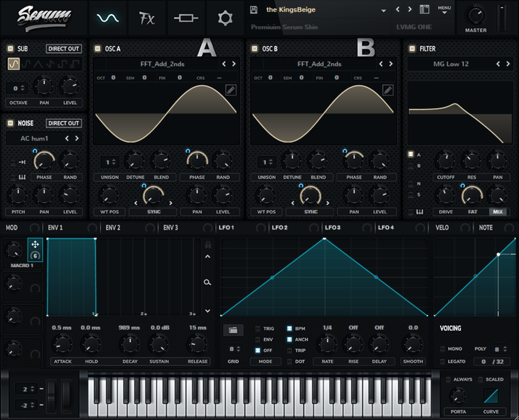Open the OSC waveform main page
519x420 pixels.
(x=107, y=18)
